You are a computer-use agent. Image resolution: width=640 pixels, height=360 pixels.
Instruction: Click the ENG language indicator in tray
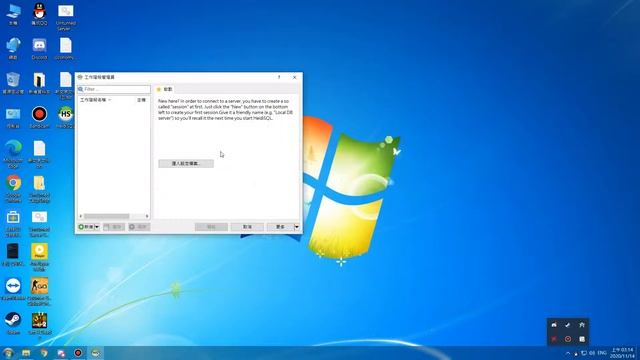click(602, 353)
